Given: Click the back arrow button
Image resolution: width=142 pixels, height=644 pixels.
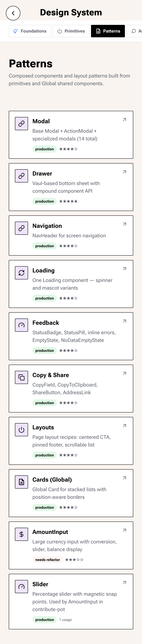Looking at the screenshot, I should point(13,13).
